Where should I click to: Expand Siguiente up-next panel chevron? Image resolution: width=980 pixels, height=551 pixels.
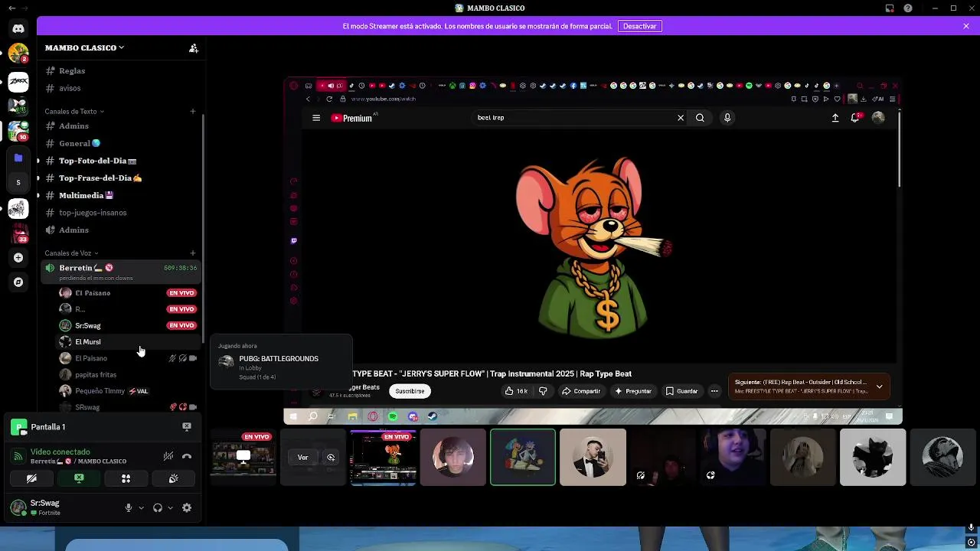tap(879, 386)
